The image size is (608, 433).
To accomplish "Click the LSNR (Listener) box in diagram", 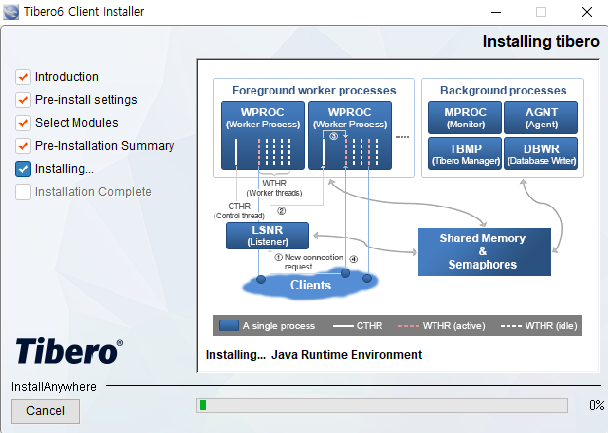I will pos(268,235).
